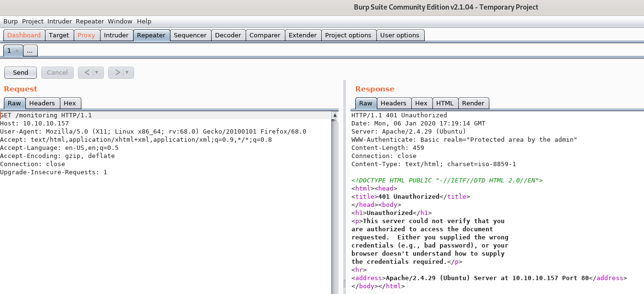Click the 'Content-Length: 459' response header

tap(388, 148)
